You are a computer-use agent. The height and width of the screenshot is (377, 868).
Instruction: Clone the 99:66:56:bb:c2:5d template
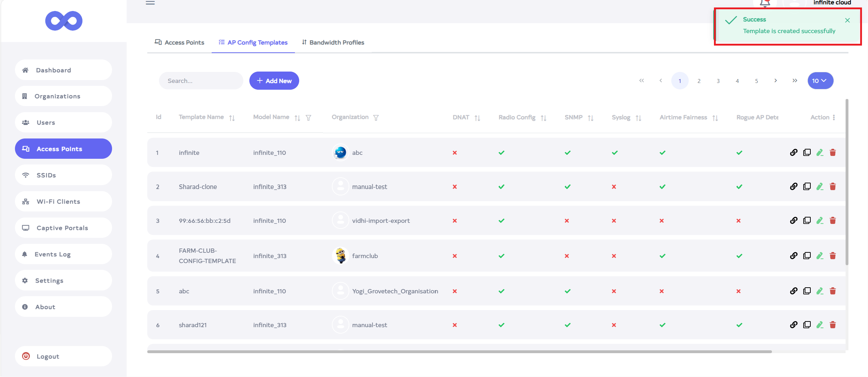tap(807, 221)
